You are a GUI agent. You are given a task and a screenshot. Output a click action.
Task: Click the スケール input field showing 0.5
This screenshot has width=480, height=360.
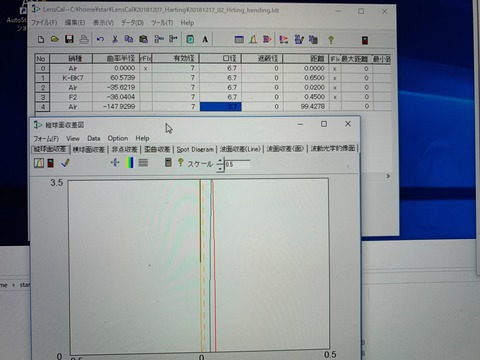[237, 164]
